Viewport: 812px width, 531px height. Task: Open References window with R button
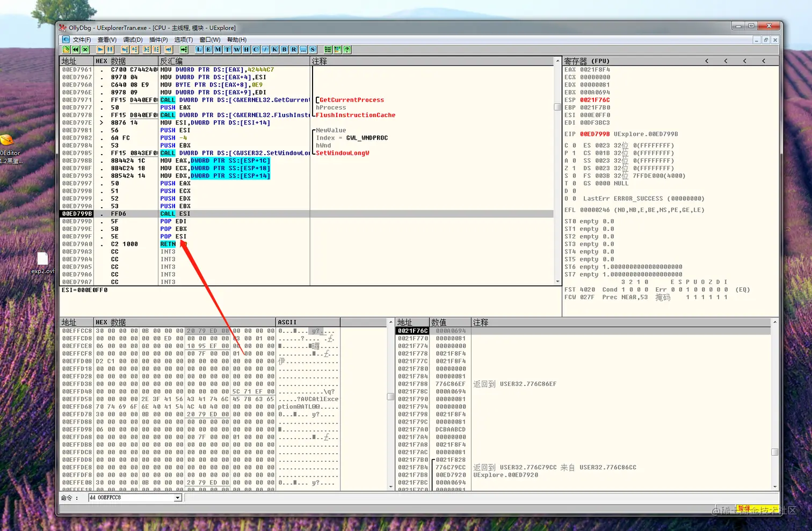[294, 49]
